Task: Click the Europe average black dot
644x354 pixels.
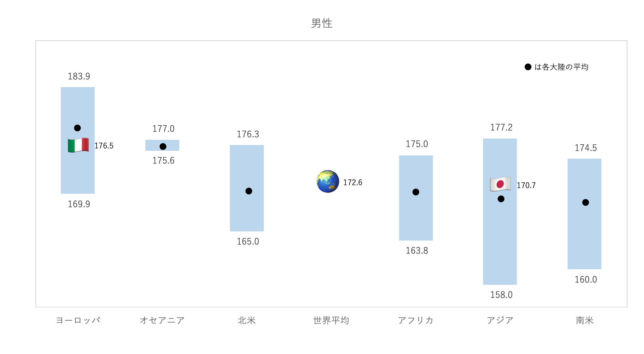Action: tap(77, 128)
